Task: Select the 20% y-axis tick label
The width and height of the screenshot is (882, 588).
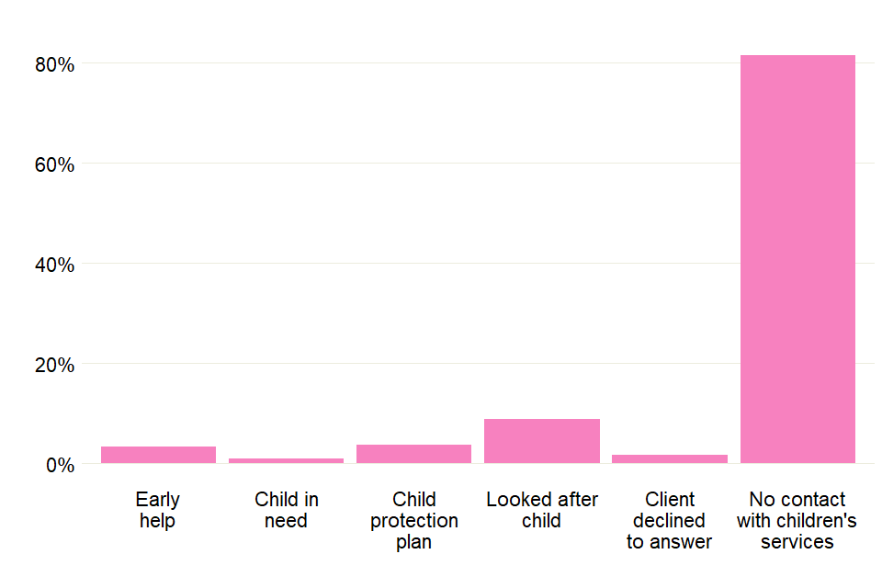Action: pos(50,365)
